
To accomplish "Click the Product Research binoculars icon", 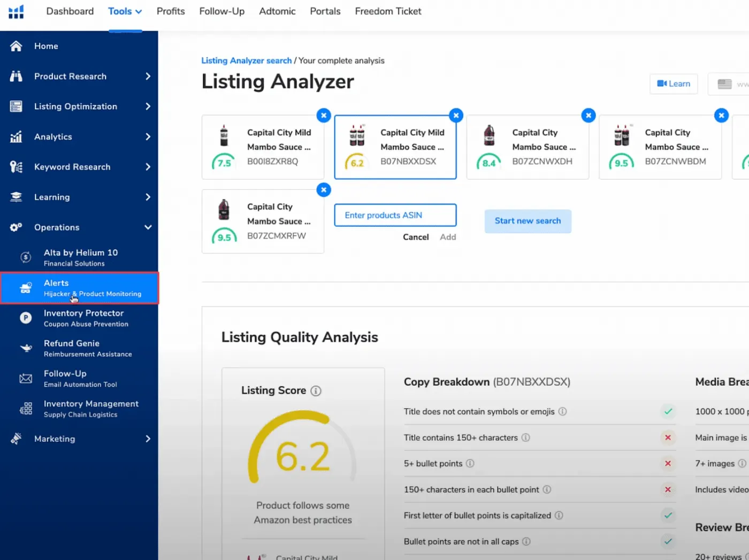I will 16,76.
